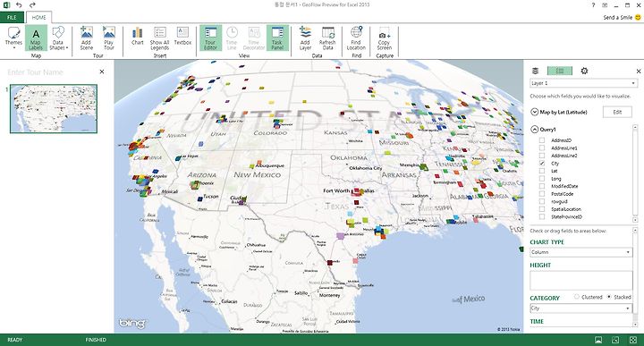Select scene 1 thumbnail
The height and width of the screenshot is (346, 644).
(x=54, y=109)
